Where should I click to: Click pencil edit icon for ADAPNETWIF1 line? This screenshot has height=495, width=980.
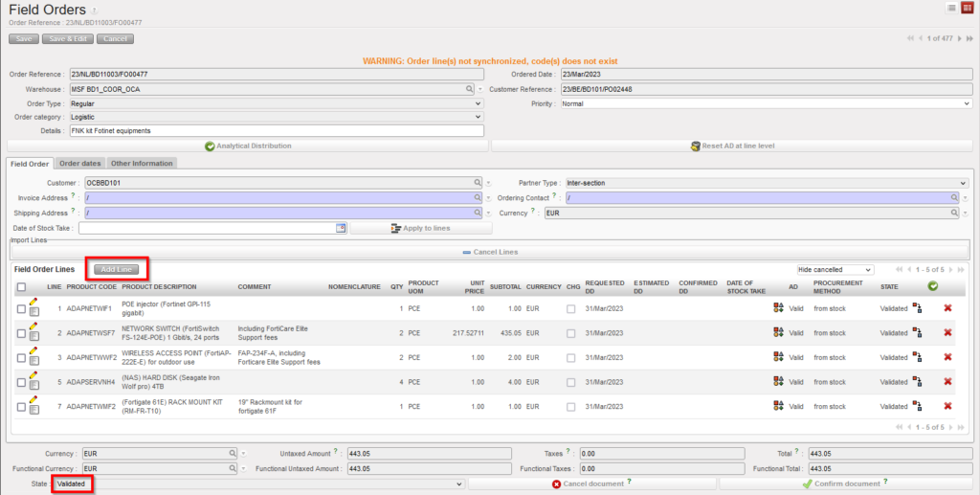point(33,303)
